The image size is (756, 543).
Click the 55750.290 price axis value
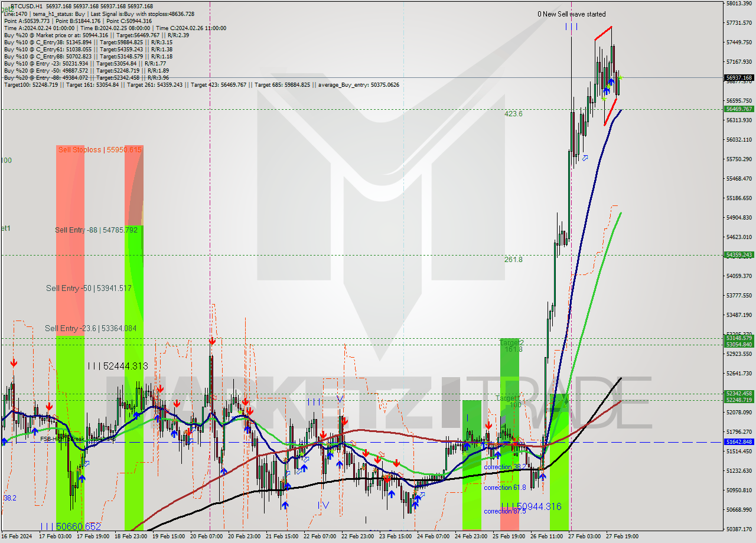click(739, 159)
